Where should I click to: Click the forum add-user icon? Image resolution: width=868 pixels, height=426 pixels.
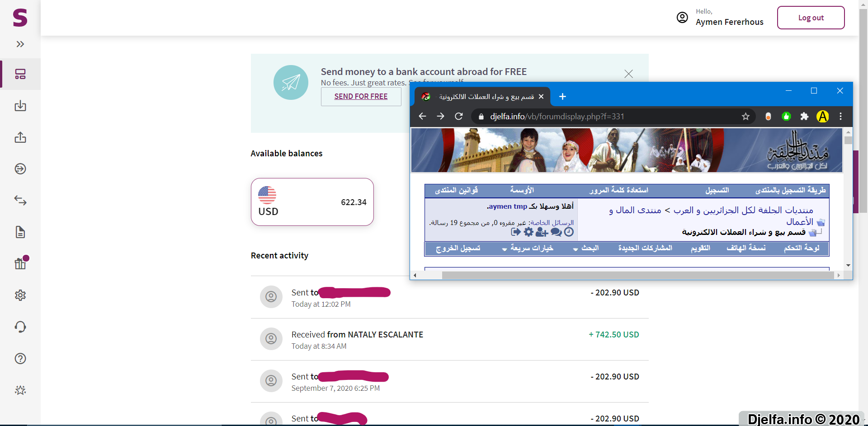coord(542,232)
